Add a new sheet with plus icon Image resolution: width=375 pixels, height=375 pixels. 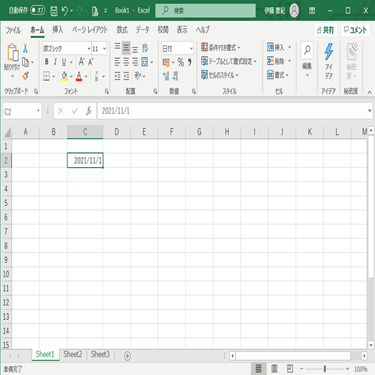pos(127,356)
